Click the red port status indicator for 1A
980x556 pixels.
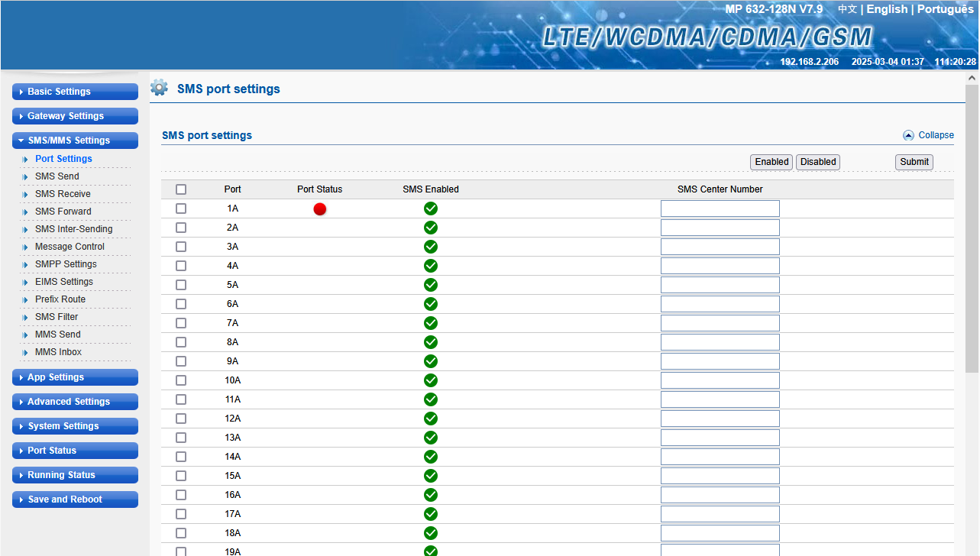320,209
